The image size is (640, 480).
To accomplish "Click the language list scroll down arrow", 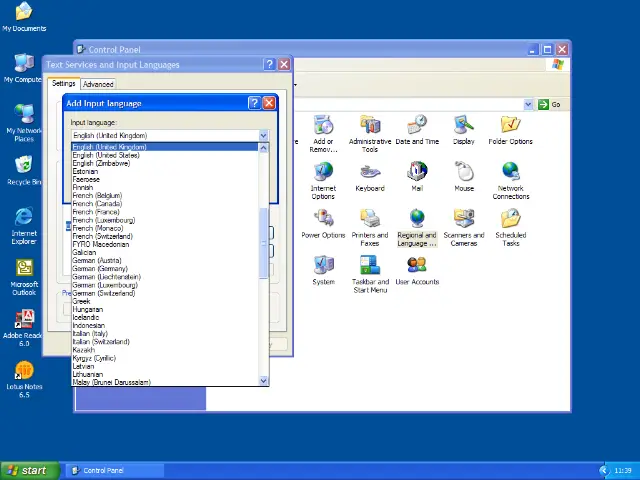I will click(x=264, y=381).
